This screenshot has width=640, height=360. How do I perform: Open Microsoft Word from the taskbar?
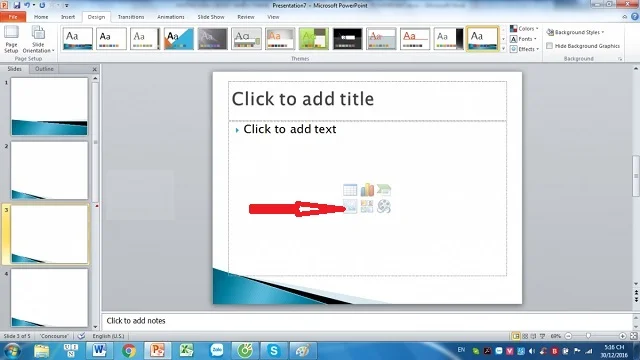99,351
